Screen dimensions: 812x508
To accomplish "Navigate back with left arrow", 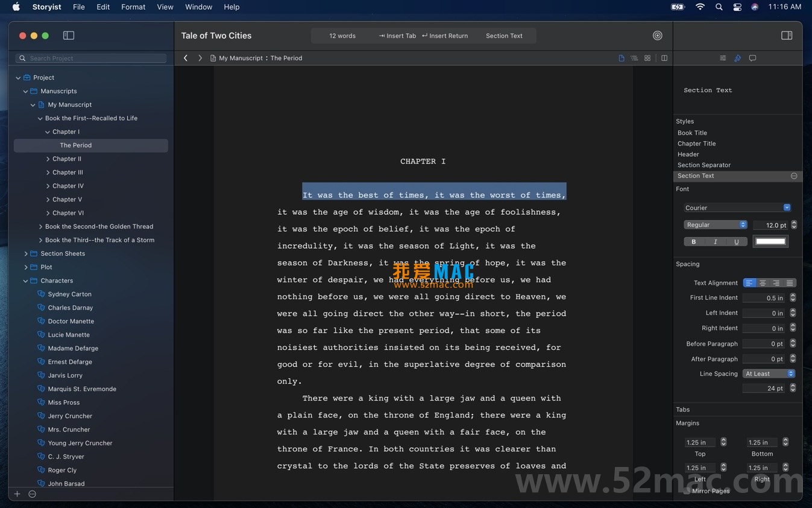I will coord(186,59).
